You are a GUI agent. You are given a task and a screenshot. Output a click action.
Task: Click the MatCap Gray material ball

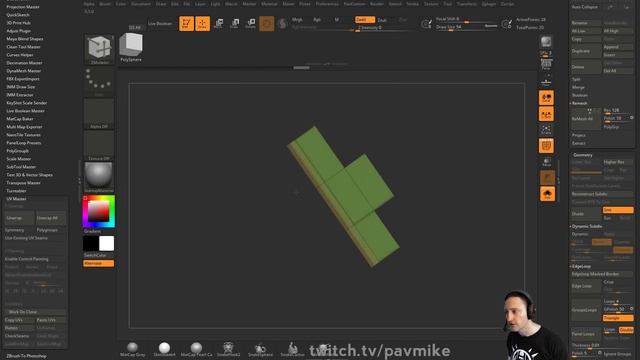pos(132,349)
